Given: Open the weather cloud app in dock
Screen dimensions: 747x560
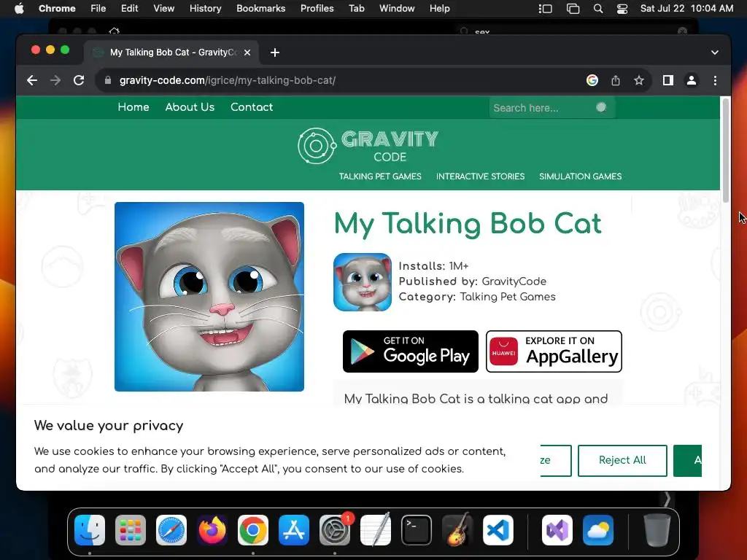Looking at the screenshot, I should 598,529.
